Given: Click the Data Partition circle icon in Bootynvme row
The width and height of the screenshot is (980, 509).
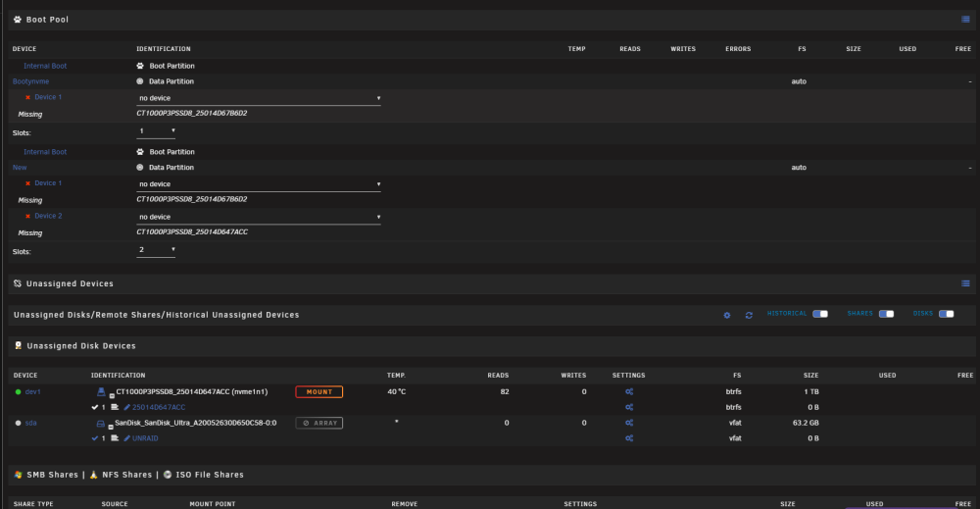Looking at the screenshot, I should point(140,81).
